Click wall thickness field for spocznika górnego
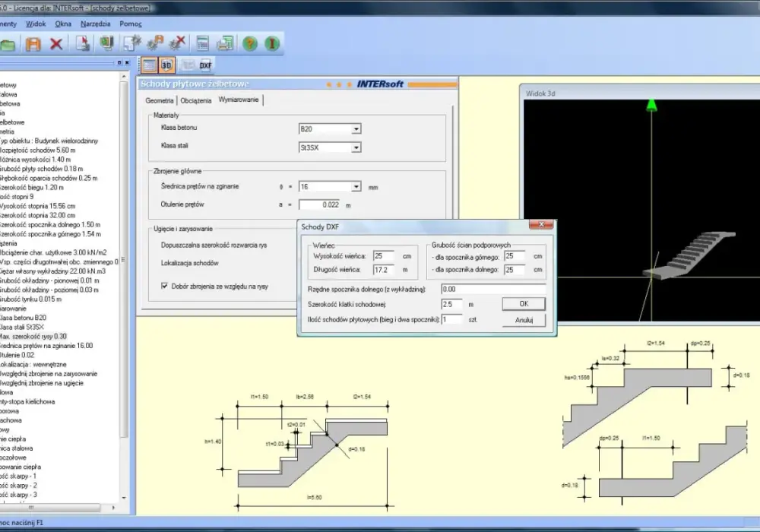 pyautogui.click(x=515, y=256)
